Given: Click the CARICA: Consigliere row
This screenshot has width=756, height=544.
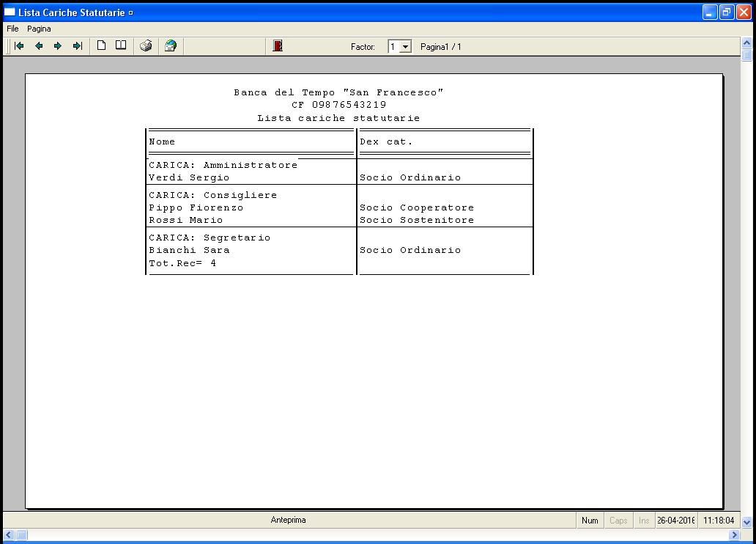Looking at the screenshot, I should click(x=213, y=195).
